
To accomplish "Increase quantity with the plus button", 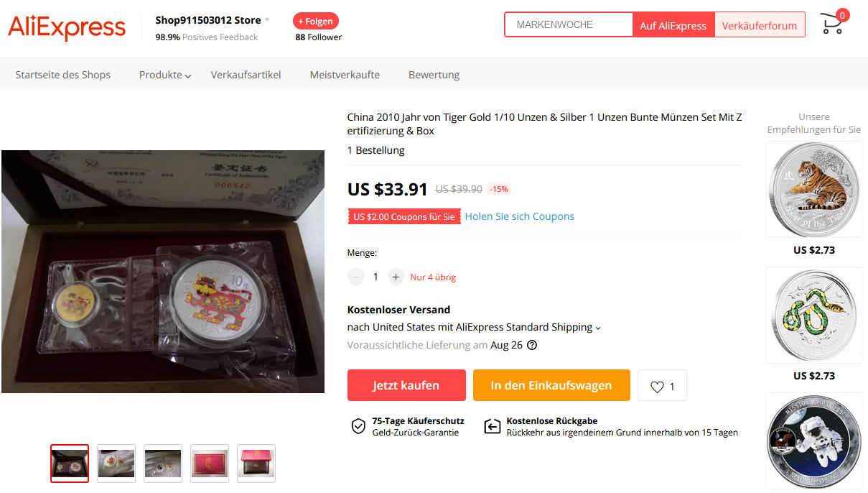I will [x=396, y=277].
